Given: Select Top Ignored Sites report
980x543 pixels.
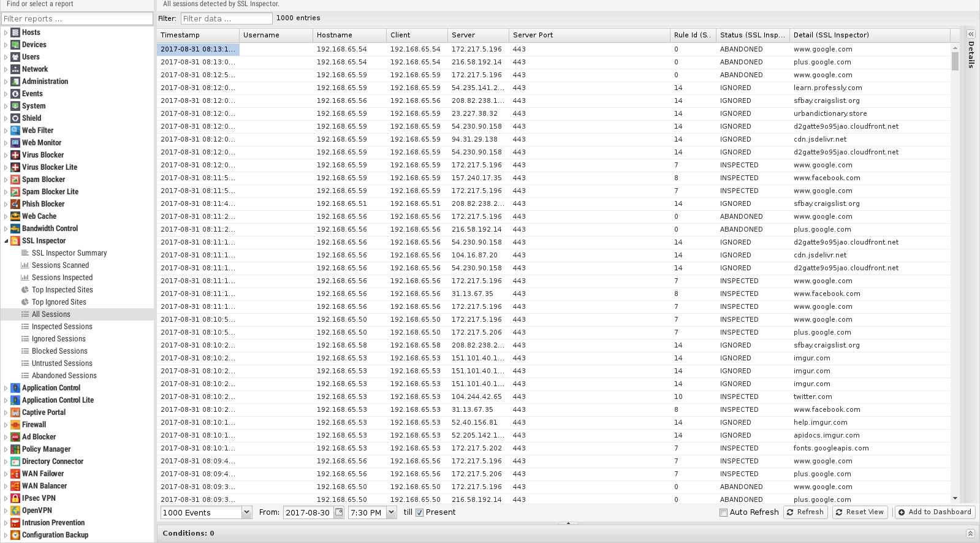Looking at the screenshot, I should click(59, 302).
